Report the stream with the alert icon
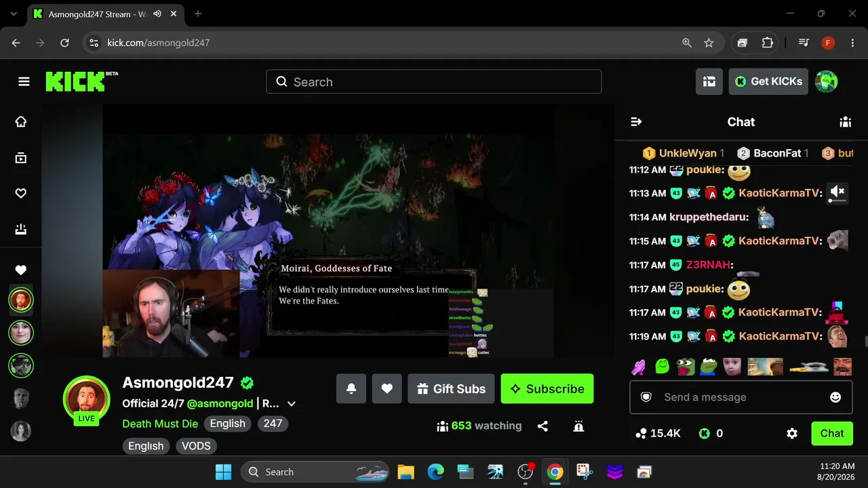Viewport: 868px width, 488px height. point(578,426)
